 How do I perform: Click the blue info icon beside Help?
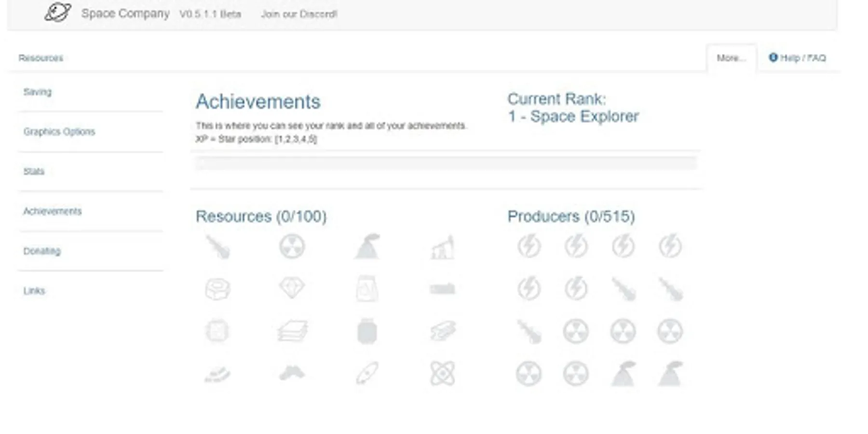[x=773, y=57]
